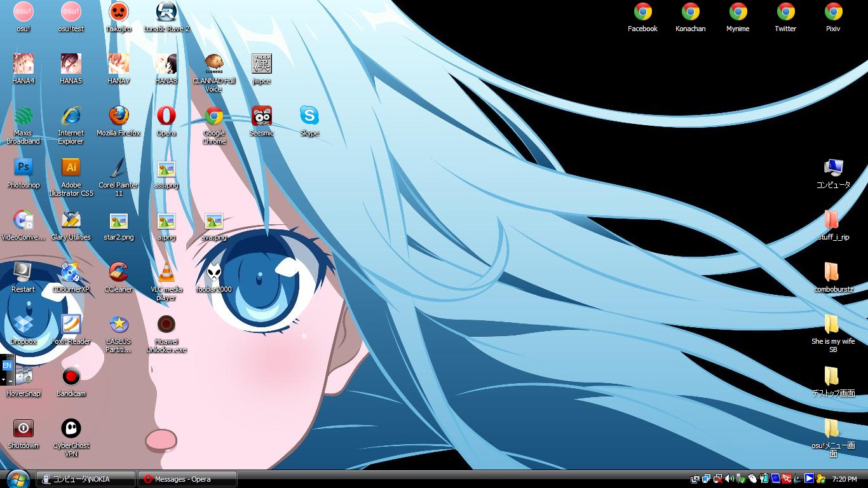Launch Adobe Illustrator CS5 shortcut
This screenshot has height=488, width=868.
click(x=71, y=177)
